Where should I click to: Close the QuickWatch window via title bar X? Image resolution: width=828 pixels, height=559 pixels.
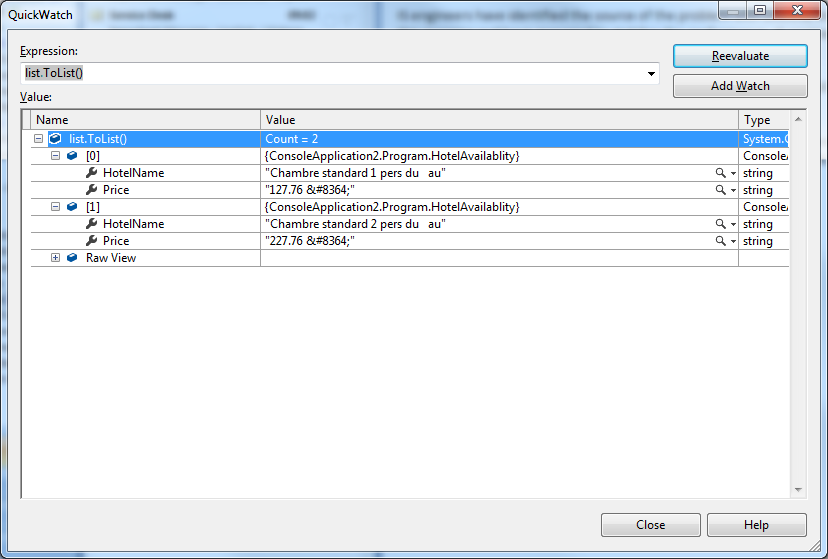797,10
